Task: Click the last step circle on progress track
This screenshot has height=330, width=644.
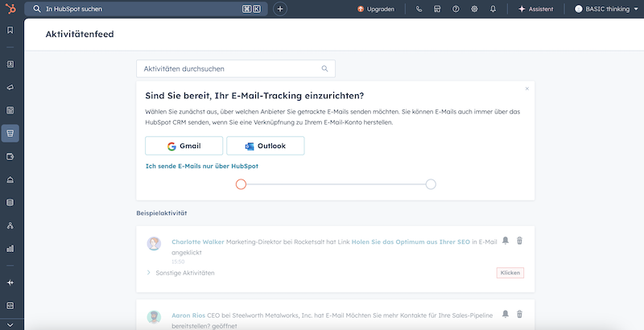Action: (x=431, y=184)
